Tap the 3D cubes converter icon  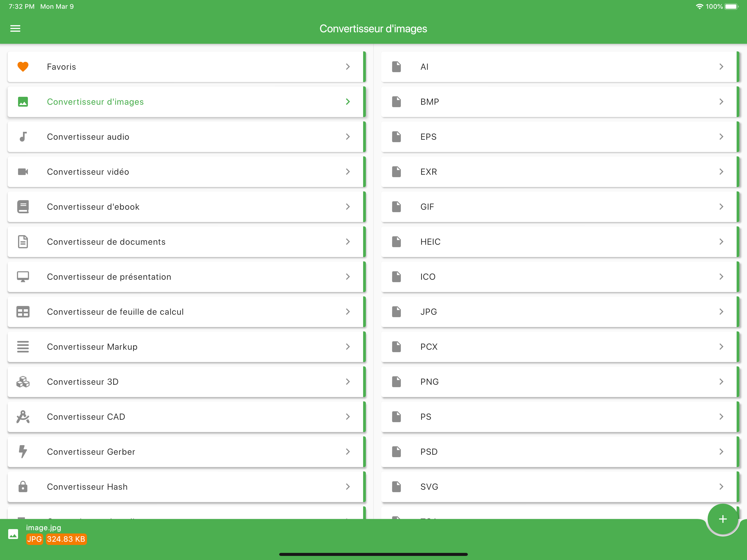[x=23, y=382]
